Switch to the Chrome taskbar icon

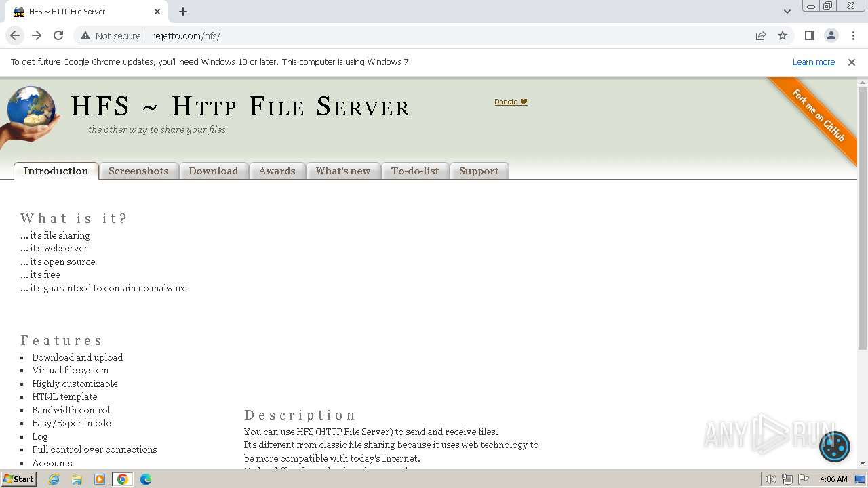coord(123,479)
